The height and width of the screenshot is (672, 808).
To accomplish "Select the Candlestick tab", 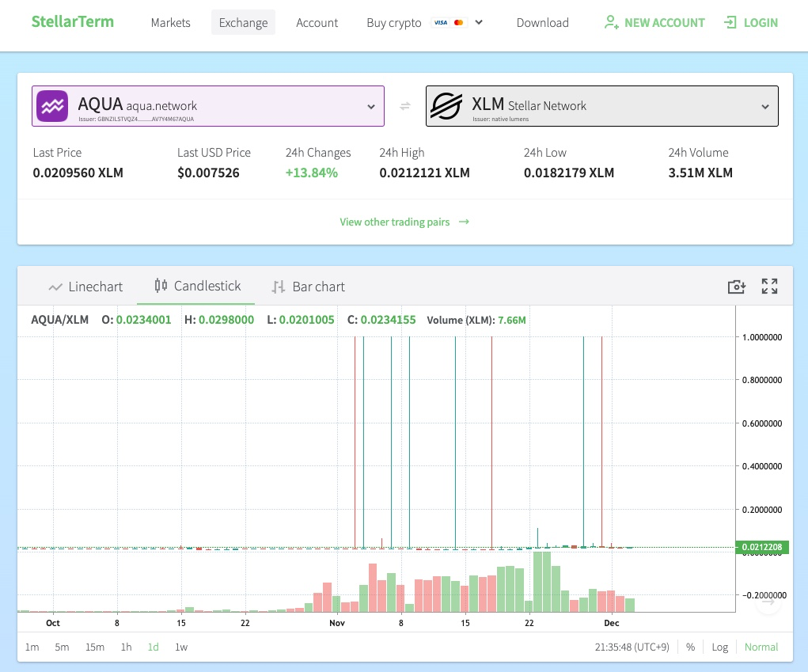I will (x=197, y=286).
